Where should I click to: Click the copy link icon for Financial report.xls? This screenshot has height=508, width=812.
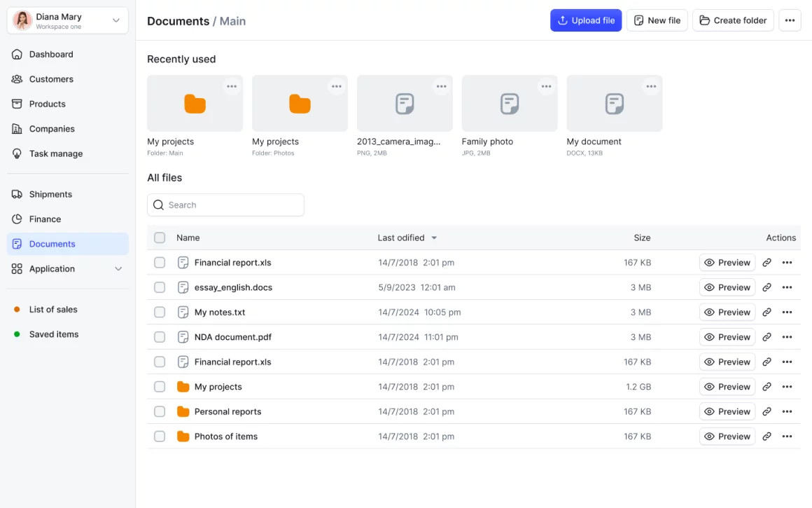[766, 263]
